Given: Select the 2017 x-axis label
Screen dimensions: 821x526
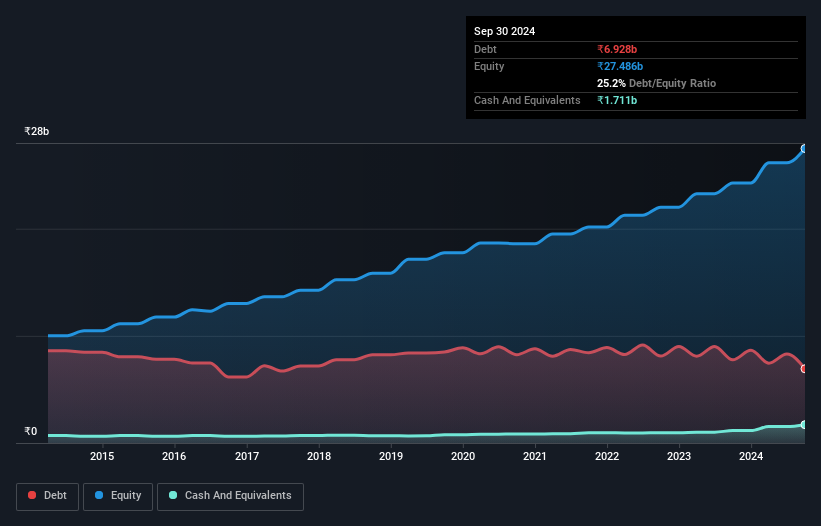Looking at the screenshot, I should pyautogui.click(x=247, y=456).
